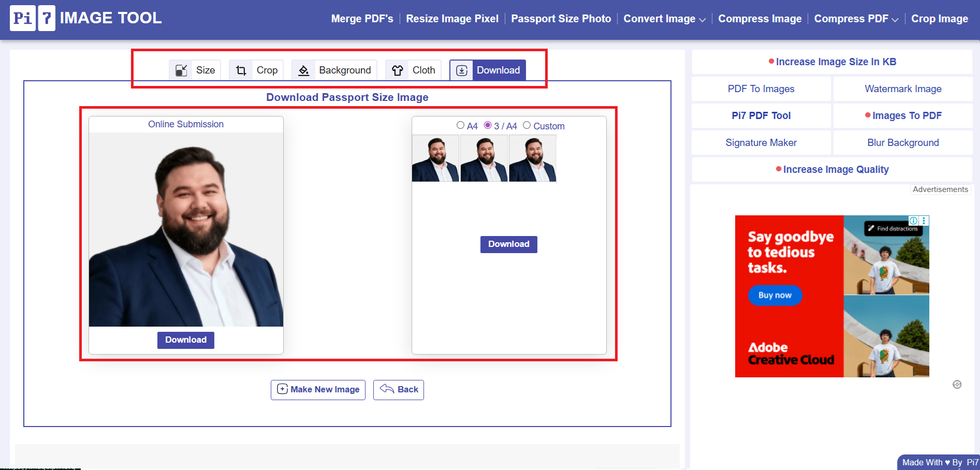Click the ad report icon below advertisement
This screenshot has height=470, width=980.
[957, 385]
